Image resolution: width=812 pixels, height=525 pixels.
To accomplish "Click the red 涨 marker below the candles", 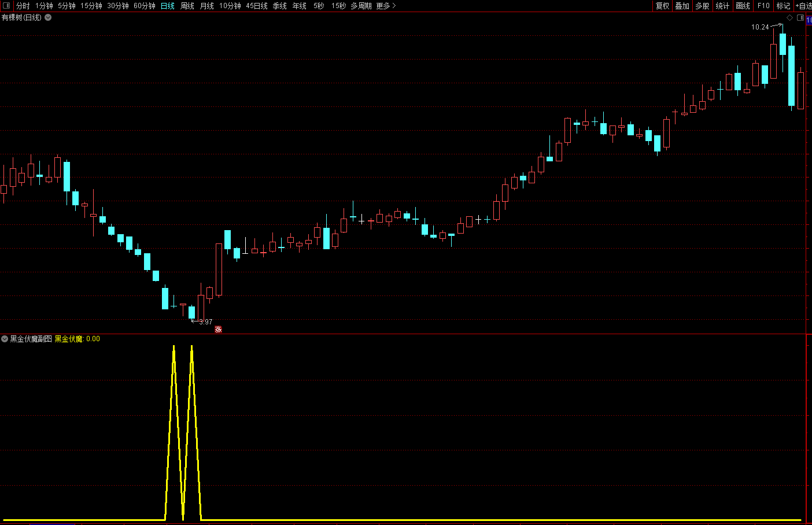I will (218, 330).
